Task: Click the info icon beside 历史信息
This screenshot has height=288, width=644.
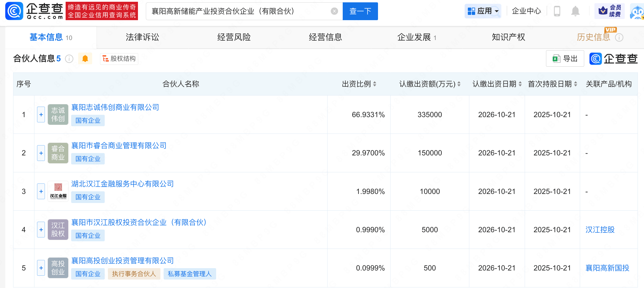Action: tap(619, 37)
